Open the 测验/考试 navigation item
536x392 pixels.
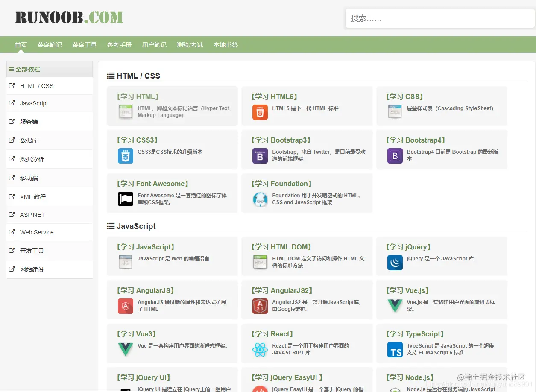click(x=190, y=45)
